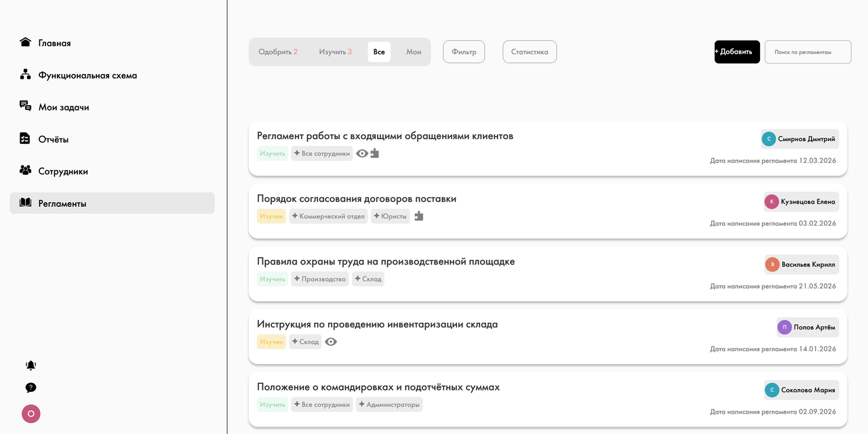The height and width of the screenshot is (434, 868).
Task: Click the Администраторы tag
Action: point(389,405)
